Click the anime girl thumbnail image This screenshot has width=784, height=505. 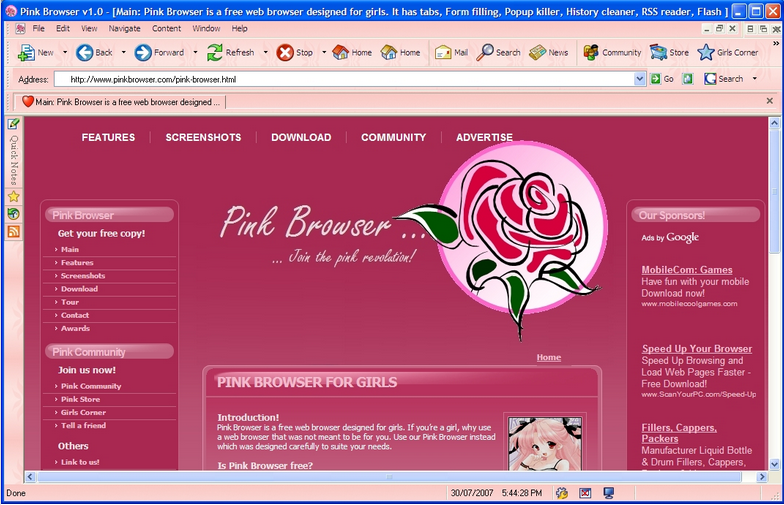[544, 444]
